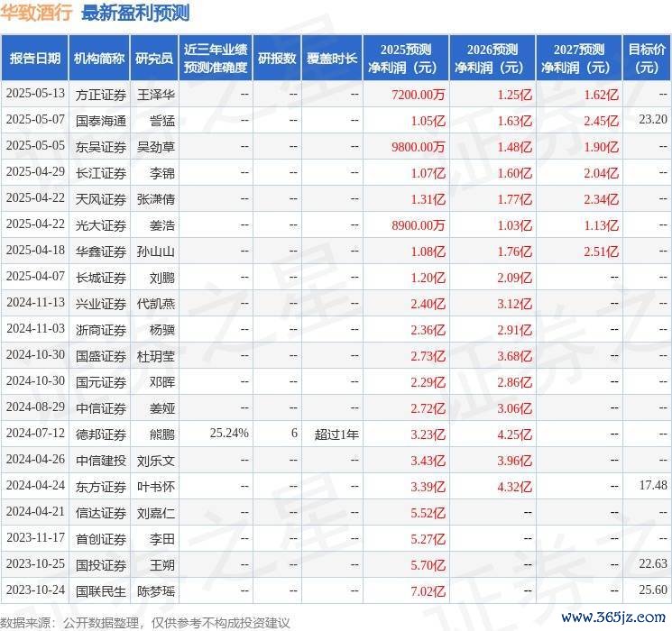Select analyst name 刘乐文
This screenshot has height=631, width=672.
coord(156,461)
